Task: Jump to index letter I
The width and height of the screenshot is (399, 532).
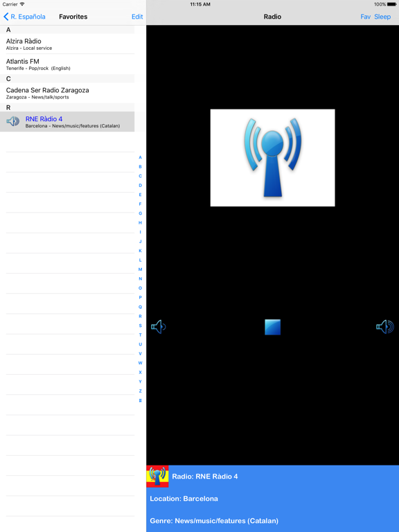Action: pos(140,232)
